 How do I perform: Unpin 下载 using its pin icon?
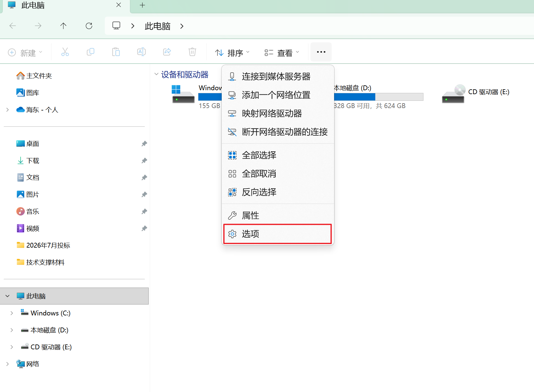coord(144,160)
